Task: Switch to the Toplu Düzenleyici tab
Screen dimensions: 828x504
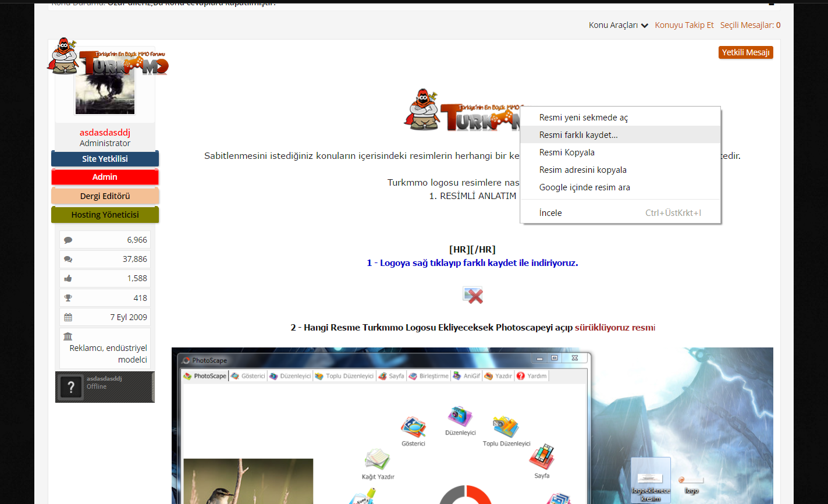Action: [344, 376]
